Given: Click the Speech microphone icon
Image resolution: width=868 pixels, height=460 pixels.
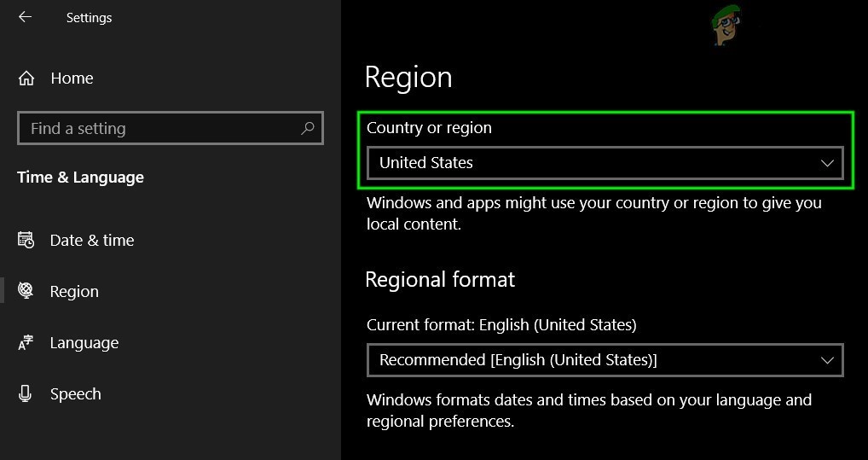Looking at the screenshot, I should click(26, 394).
